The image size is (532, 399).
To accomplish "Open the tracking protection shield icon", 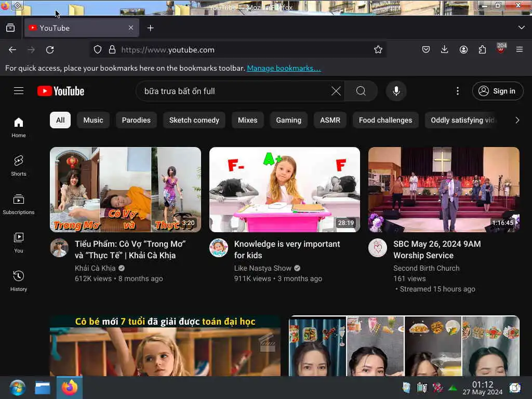I will pyautogui.click(x=98, y=50).
